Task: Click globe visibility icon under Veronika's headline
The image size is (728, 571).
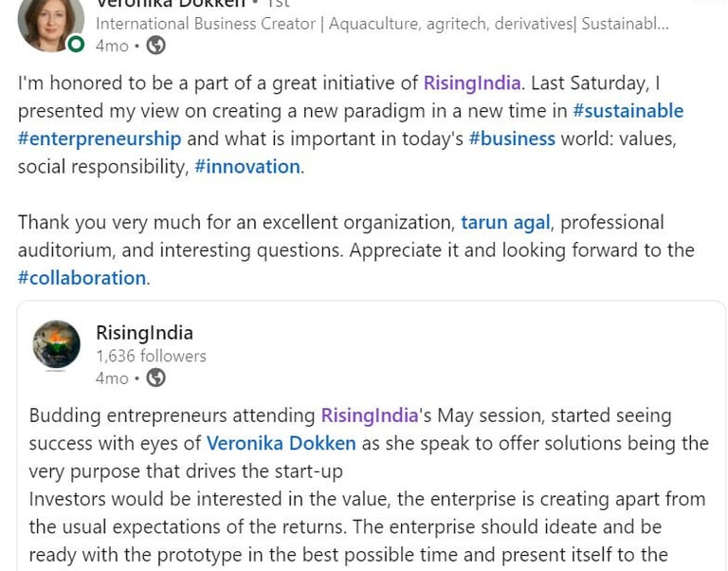Action: coord(155,46)
